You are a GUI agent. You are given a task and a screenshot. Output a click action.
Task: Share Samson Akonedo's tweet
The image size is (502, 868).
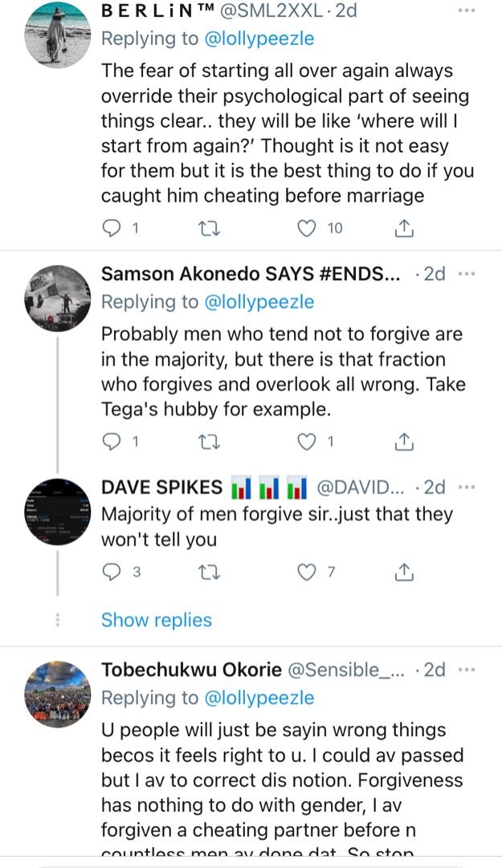[404, 441]
